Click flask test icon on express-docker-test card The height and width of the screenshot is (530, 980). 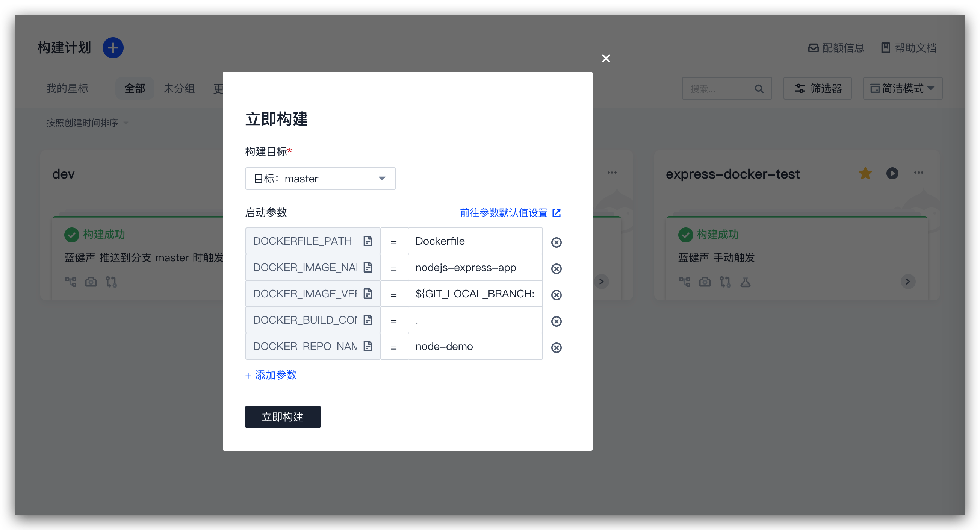point(745,282)
